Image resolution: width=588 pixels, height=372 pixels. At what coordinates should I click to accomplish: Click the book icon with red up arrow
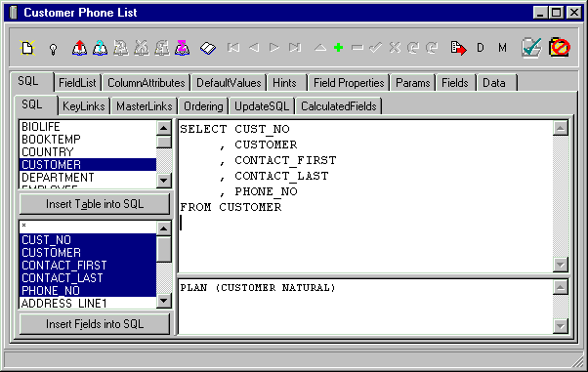click(79, 48)
